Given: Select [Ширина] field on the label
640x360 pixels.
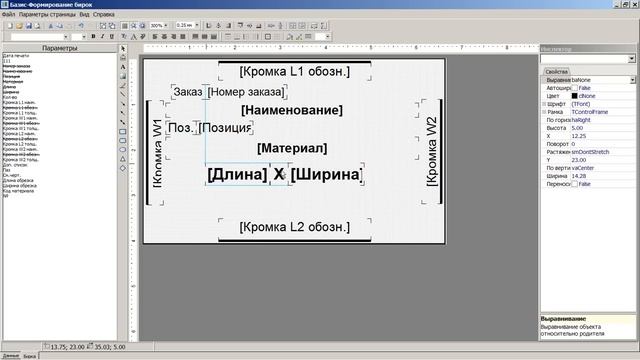Looking at the screenshot, I should (x=326, y=174).
